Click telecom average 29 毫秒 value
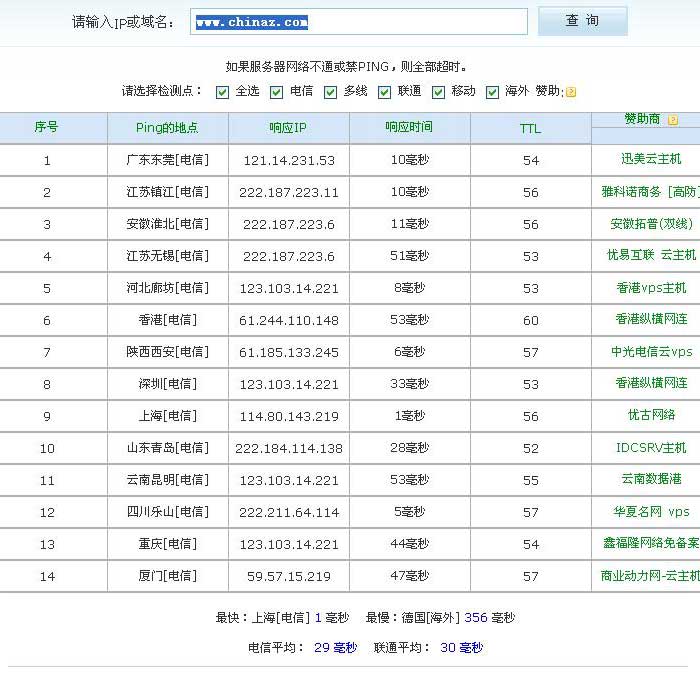Screen dimensions: 700x700 click(335, 648)
